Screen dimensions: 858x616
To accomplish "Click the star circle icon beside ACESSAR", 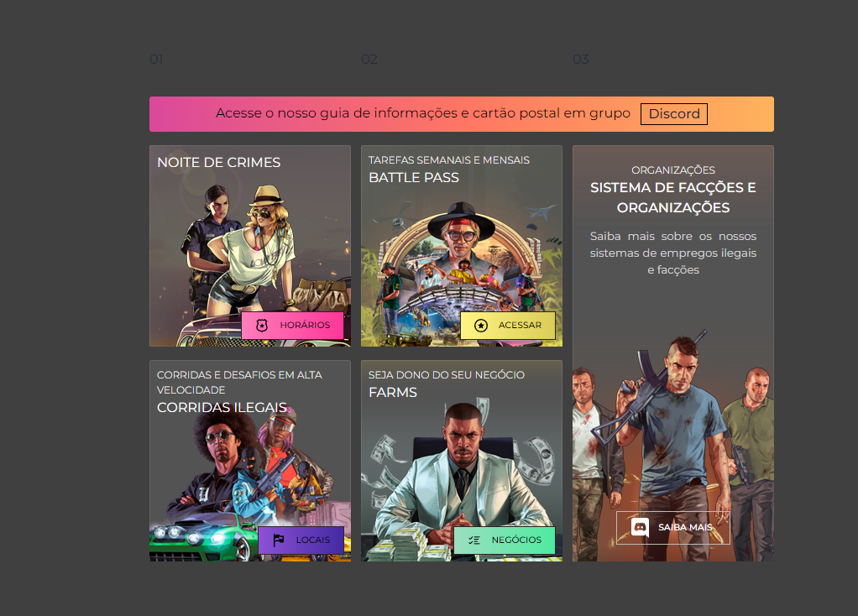I will [481, 326].
